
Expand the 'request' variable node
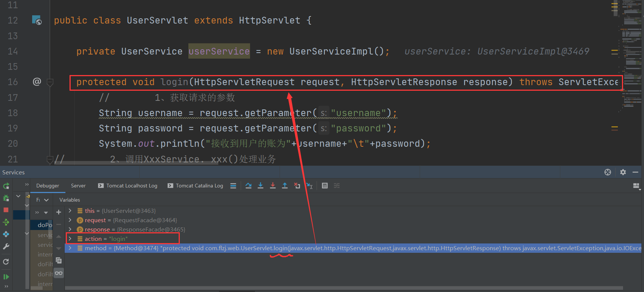coord(70,220)
